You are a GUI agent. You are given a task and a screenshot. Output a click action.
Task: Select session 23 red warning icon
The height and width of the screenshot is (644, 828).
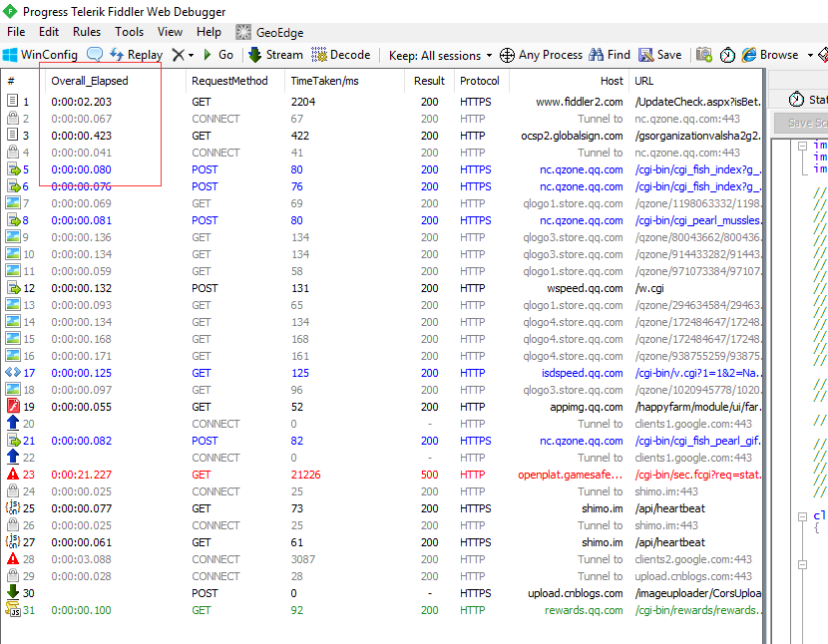pos(13,474)
